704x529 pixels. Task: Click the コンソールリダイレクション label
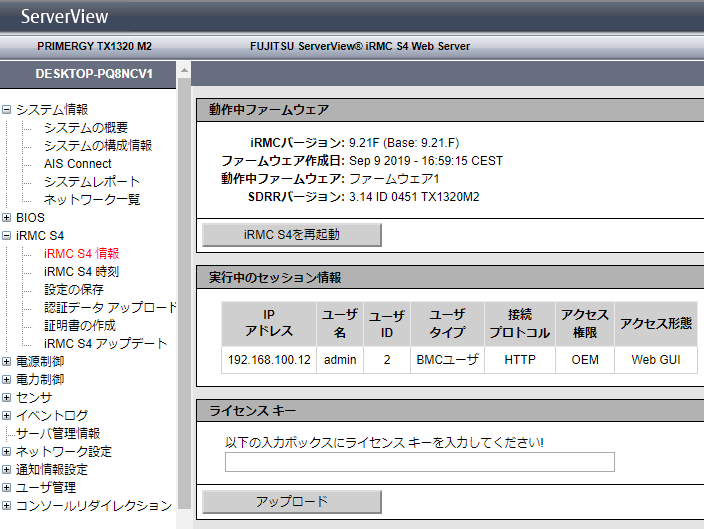[94, 506]
